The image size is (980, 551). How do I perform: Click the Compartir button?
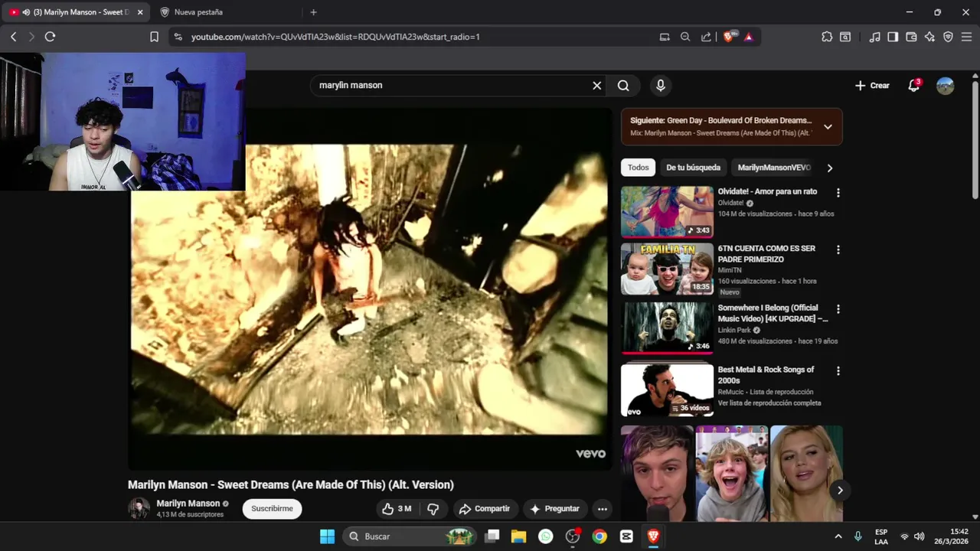[x=484, y=509]
